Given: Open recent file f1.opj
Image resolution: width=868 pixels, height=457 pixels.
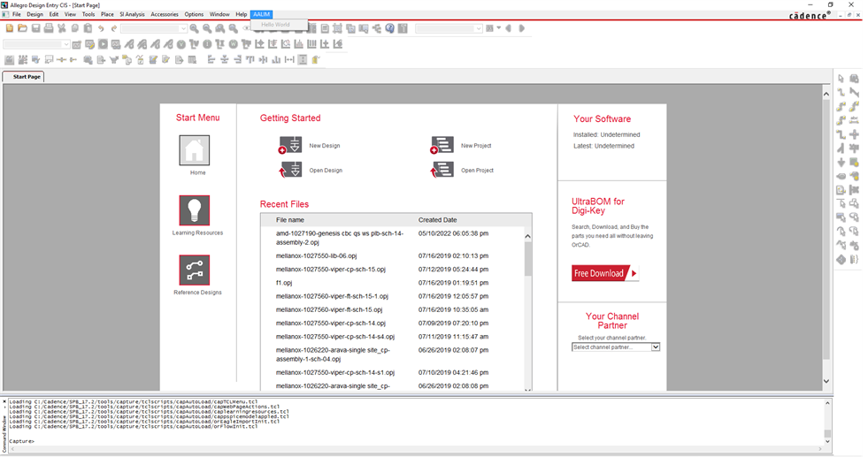Looking at the screenshot, I should (284, 283).
